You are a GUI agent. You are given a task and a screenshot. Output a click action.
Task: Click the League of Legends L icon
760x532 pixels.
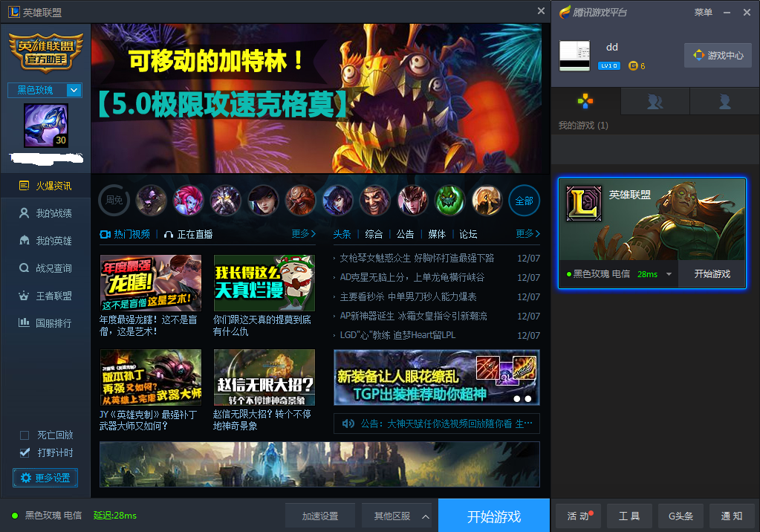point(584,203)
